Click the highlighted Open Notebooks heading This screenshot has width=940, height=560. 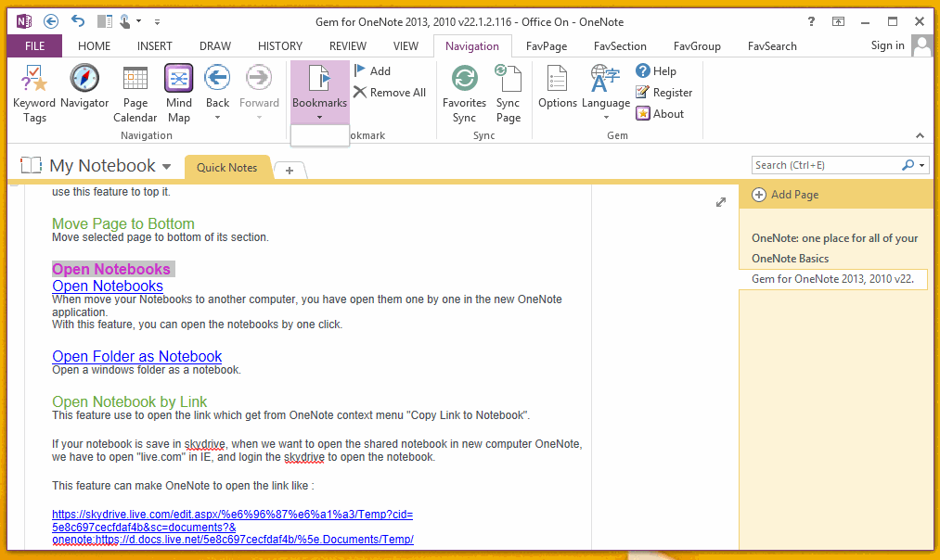pos(111,270)
